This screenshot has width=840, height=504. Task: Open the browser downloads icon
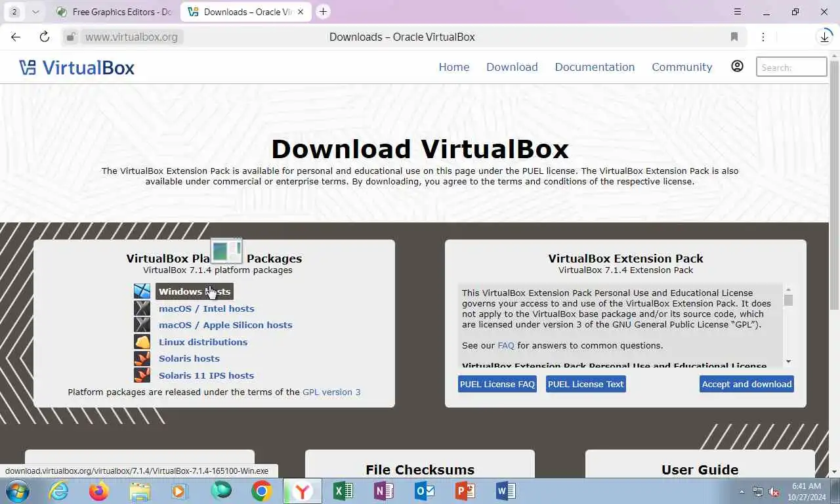pos(825,37)
